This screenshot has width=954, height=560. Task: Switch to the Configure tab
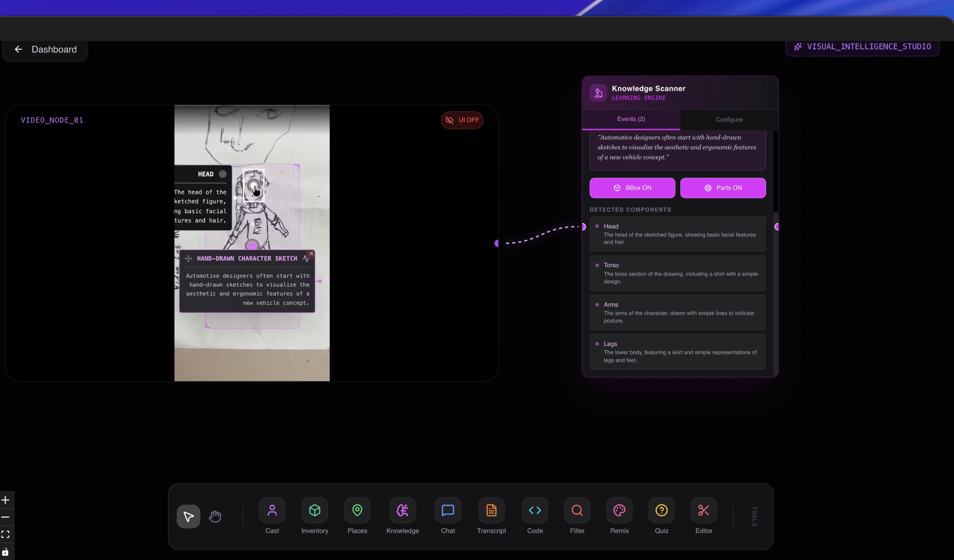tap(729, 120)
